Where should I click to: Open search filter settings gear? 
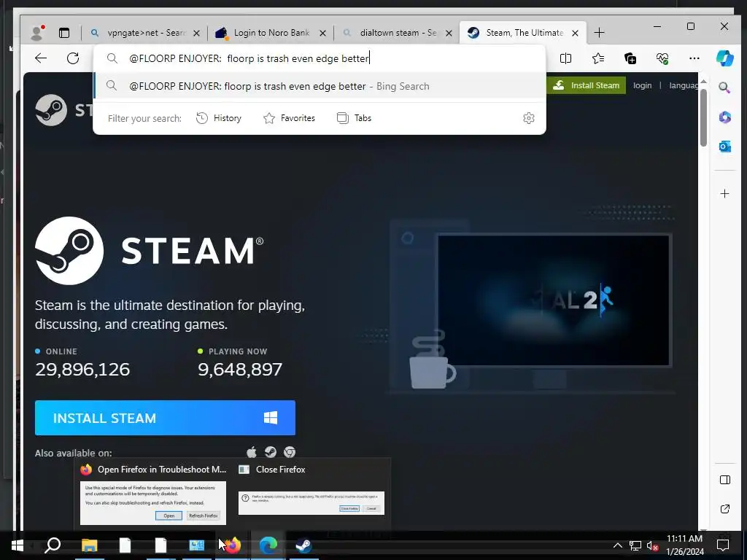click(x=528, y=118)
